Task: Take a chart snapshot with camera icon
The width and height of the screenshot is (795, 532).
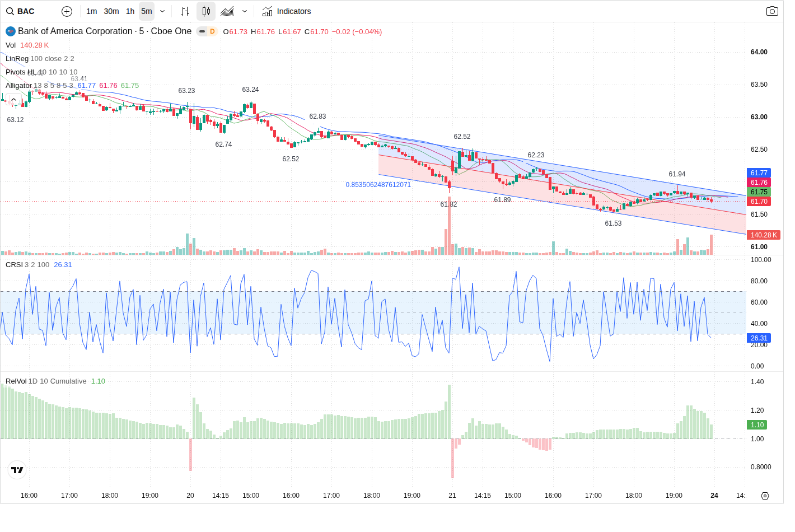Action: pyautogui.click(x=772, y=11)
